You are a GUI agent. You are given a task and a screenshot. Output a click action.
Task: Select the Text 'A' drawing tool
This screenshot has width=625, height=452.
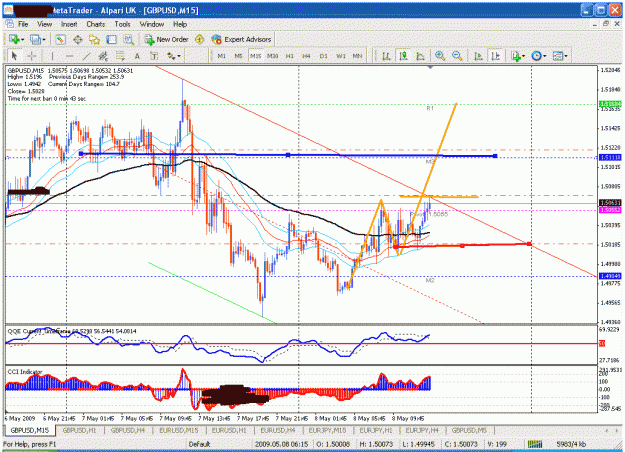(137, 56)
